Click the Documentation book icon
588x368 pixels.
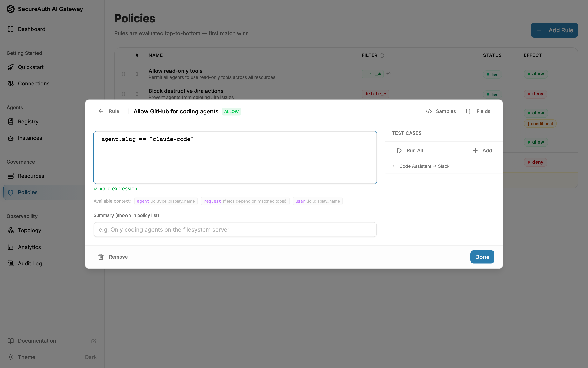(10, 341)
